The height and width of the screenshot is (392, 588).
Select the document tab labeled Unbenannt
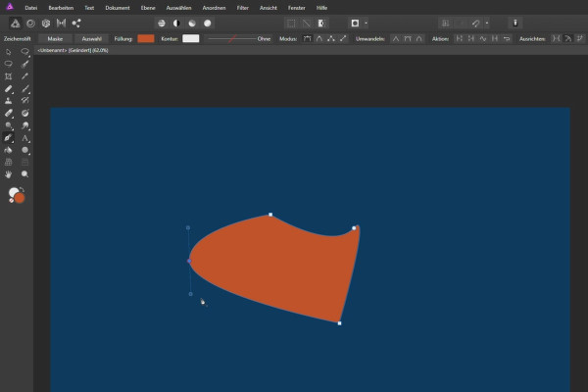click(73, 50)
